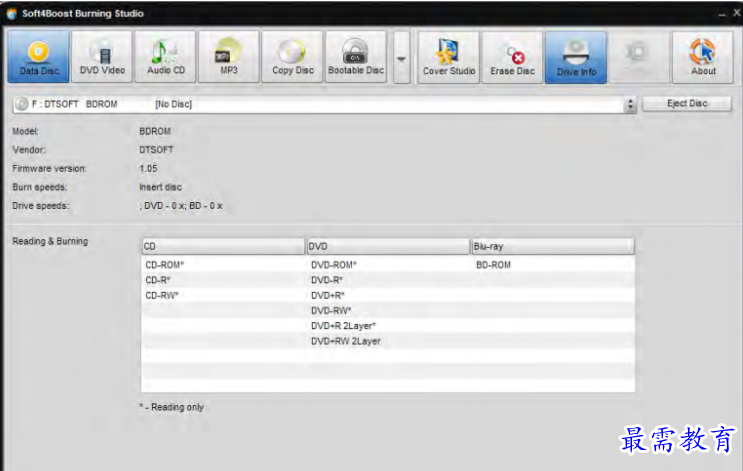Click the firmware version value 1.05
The width and height of the screenshot is (743, 471).
coord(148,168)
